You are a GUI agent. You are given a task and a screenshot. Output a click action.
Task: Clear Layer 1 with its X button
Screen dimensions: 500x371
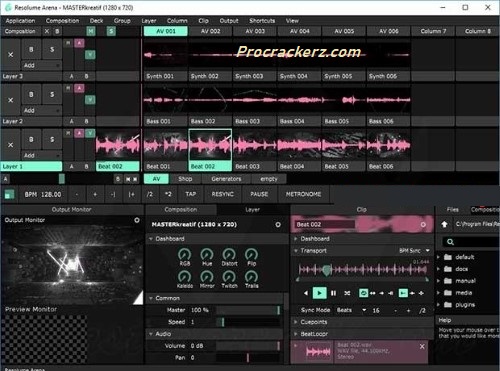11,145
